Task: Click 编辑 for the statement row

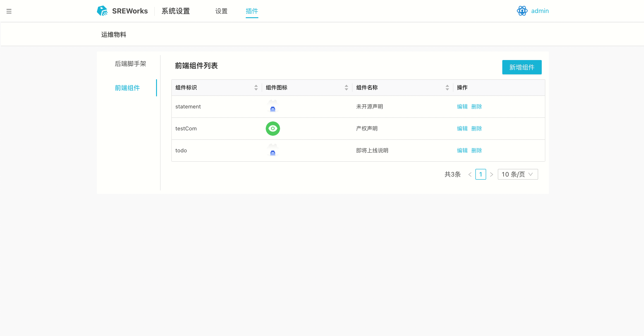Action: click(x=462, y=107)
